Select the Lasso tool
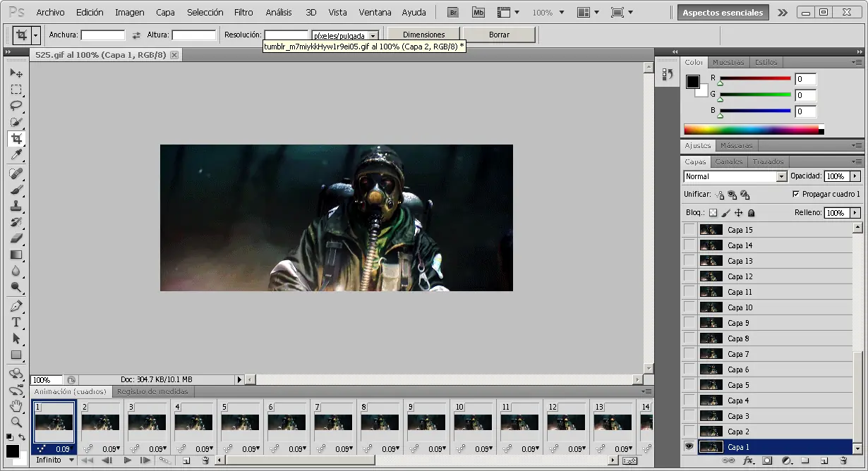This screenshot has height=471, width=868. [x=16, y=106]
